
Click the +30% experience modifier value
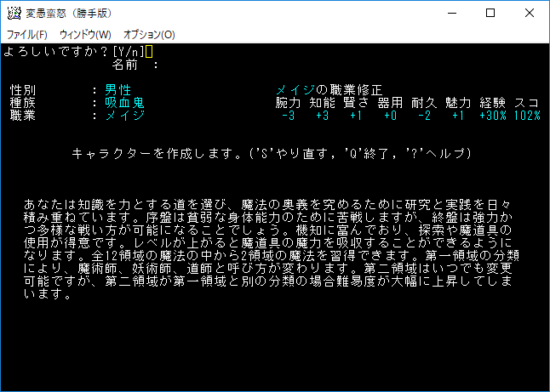tap(492, 115)
